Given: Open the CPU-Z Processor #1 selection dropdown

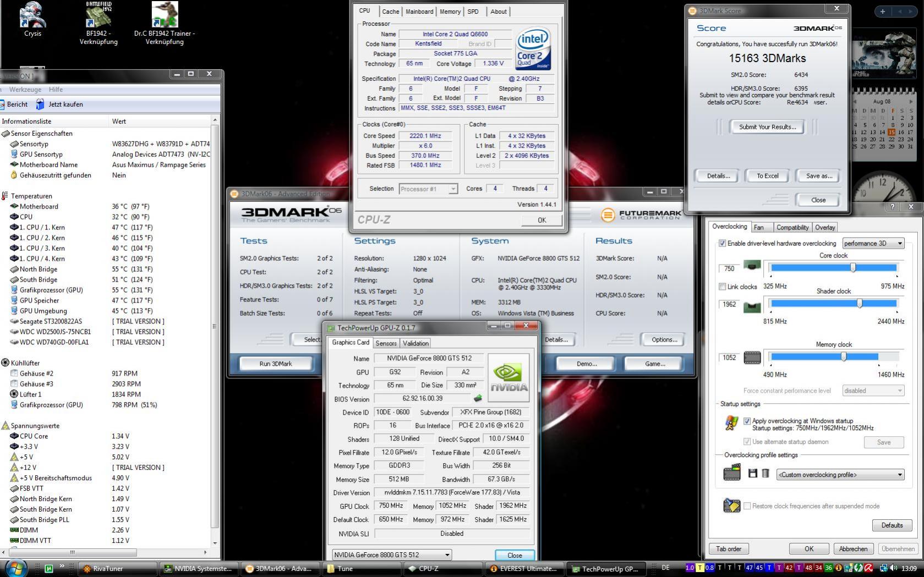Looking at the screenshot, I should [x=428, y=189].
